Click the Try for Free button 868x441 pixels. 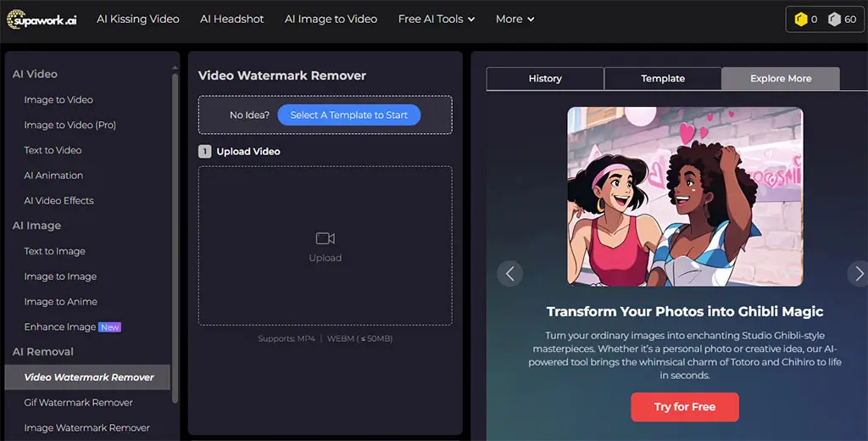tap(685, 406)
